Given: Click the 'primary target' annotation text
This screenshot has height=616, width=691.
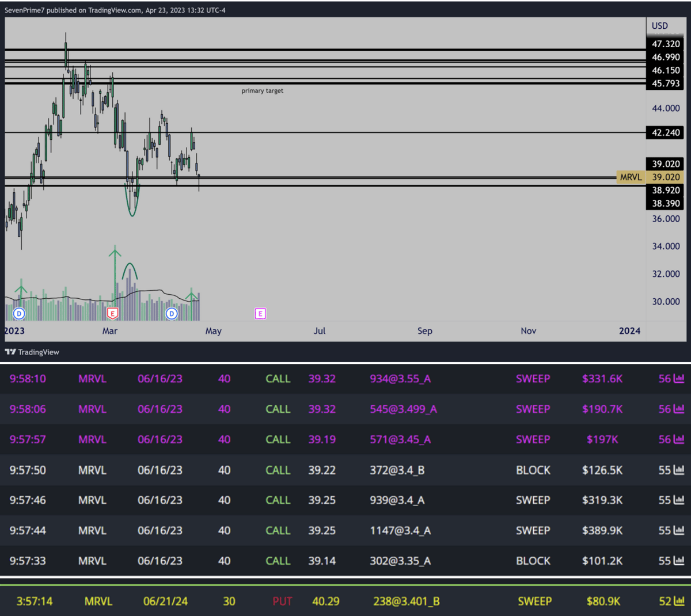Looking at the screenshot, I should coord(262,90).
